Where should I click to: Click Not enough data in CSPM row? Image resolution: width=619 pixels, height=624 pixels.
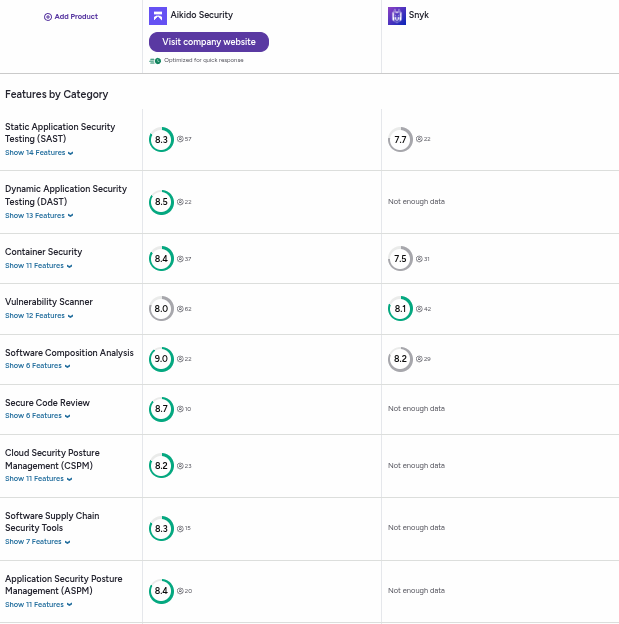click(416, 466)
